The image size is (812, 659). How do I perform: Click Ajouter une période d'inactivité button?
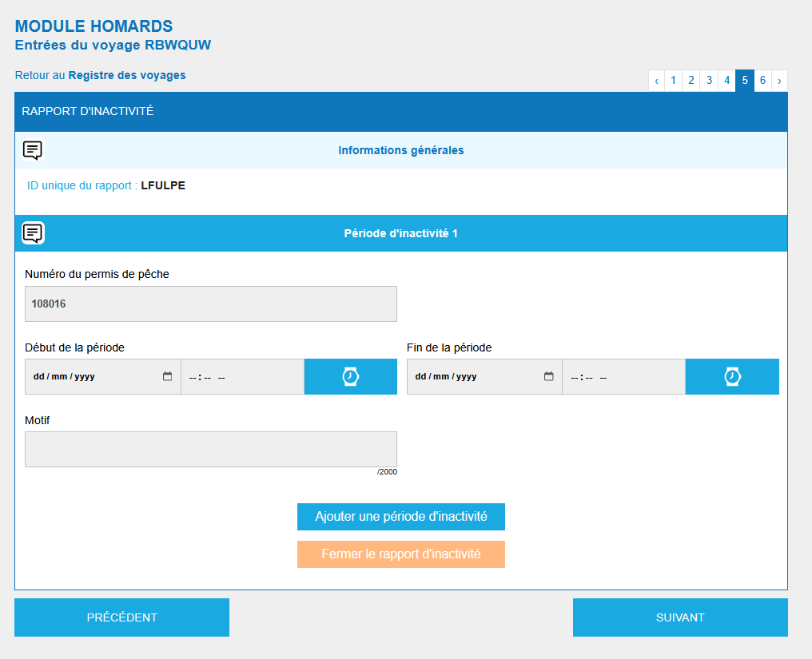coord(400,517)
